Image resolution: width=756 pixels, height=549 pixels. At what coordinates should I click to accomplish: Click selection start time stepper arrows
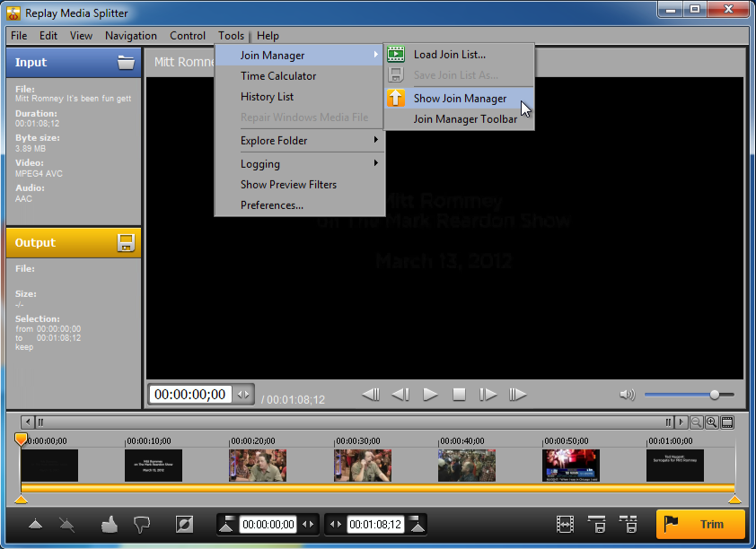pos(308,524)
